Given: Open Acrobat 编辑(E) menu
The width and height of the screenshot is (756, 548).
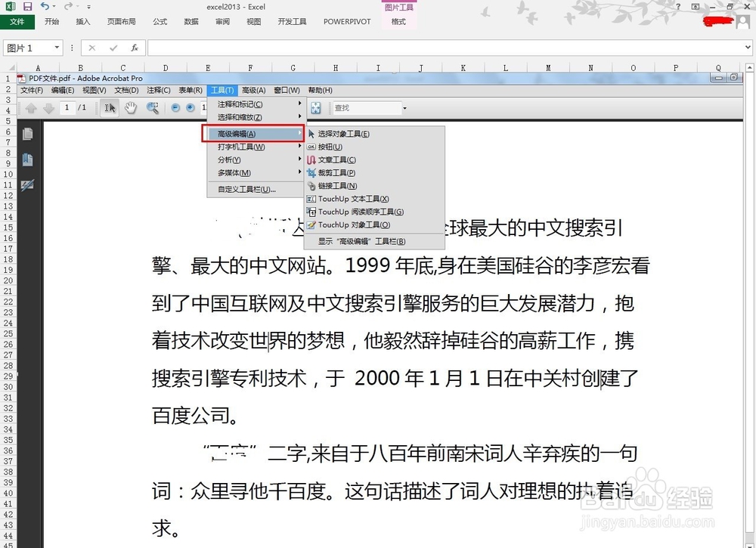Looking at the screenshot, I should click(63, 90).
